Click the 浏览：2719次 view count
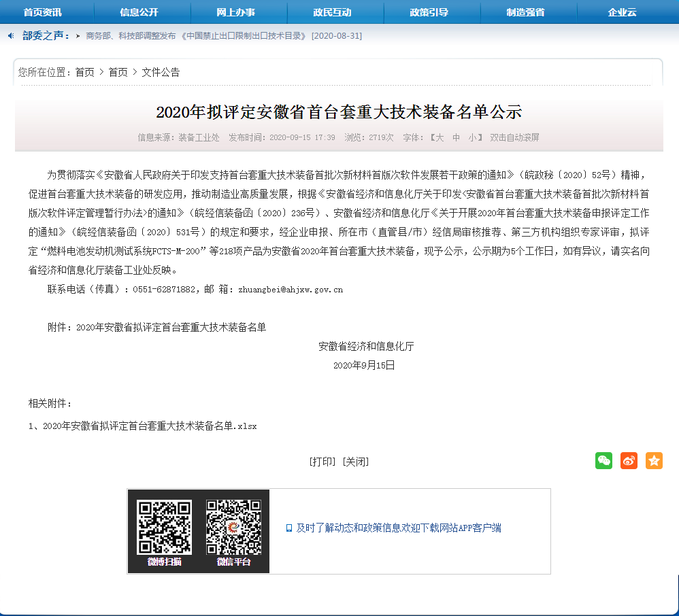679x616 pixels. point(369,137)
